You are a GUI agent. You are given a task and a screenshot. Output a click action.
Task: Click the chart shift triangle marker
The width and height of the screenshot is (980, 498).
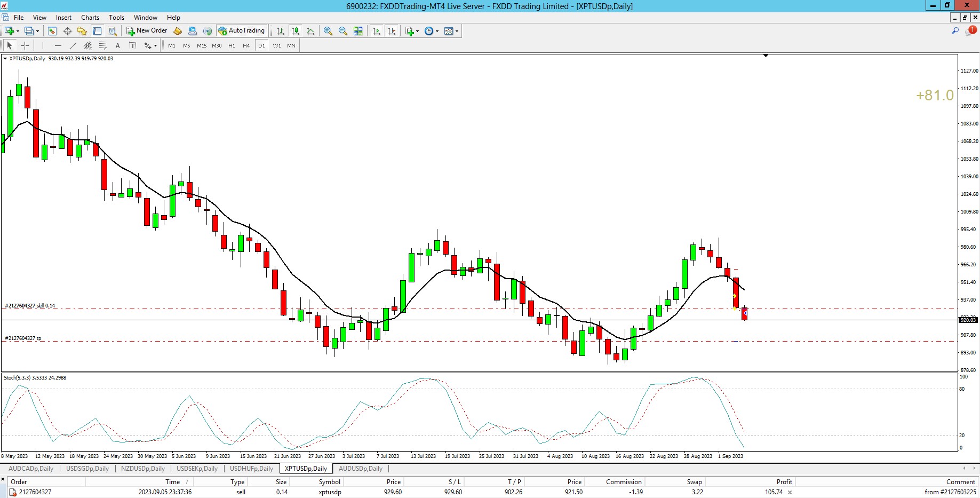click(x=766, y=56)
